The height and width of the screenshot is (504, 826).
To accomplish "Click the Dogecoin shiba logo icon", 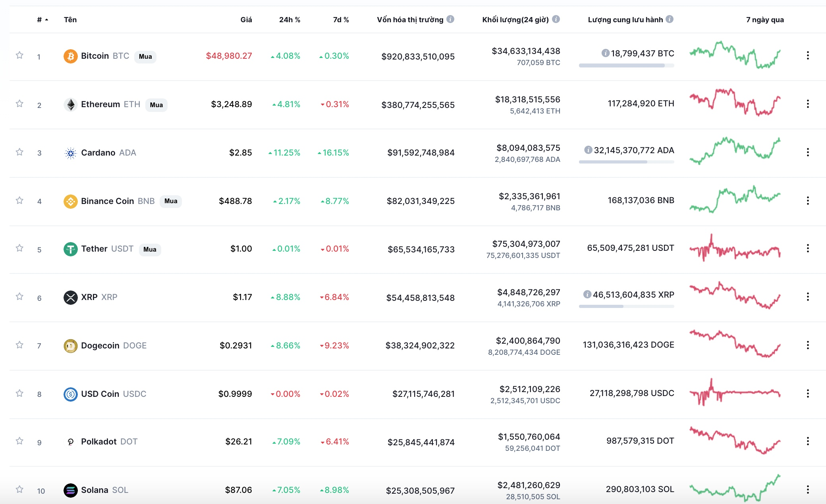I will point(71,346).
